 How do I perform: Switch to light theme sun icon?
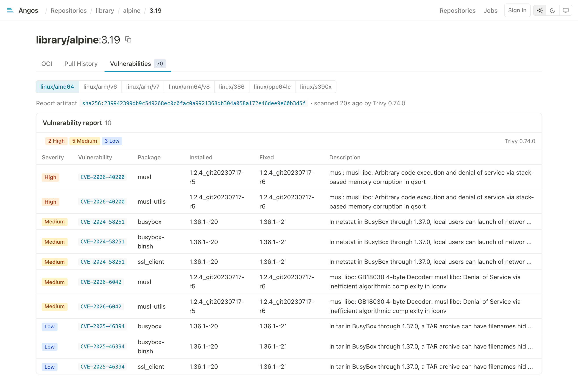click(540, 11)
